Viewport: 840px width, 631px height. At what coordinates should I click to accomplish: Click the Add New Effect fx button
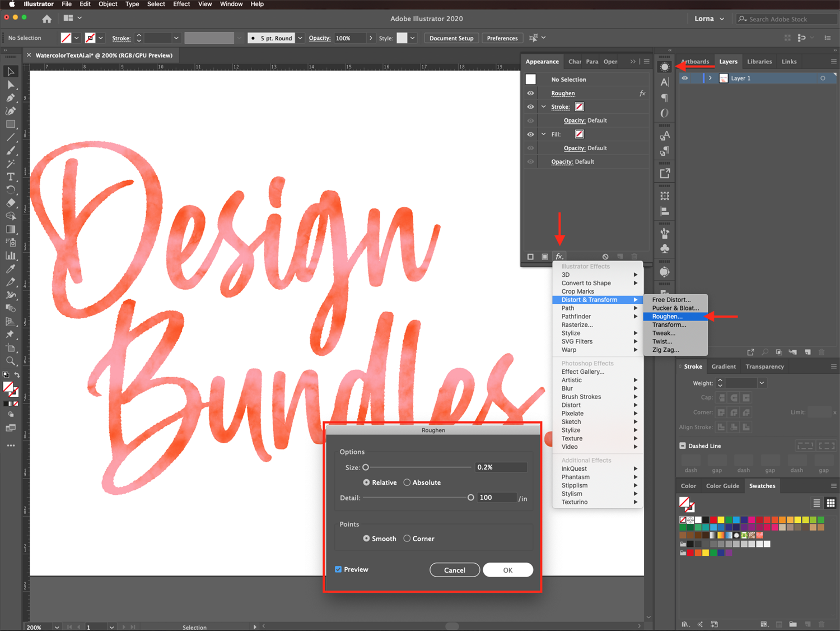coord(559,257)
